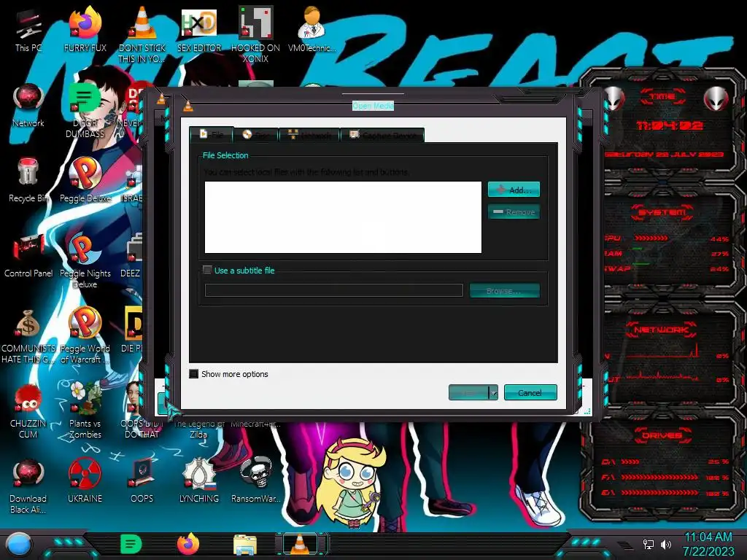Launch Firefox from the taskbar
747x560 pixels.
pos(188,544)
